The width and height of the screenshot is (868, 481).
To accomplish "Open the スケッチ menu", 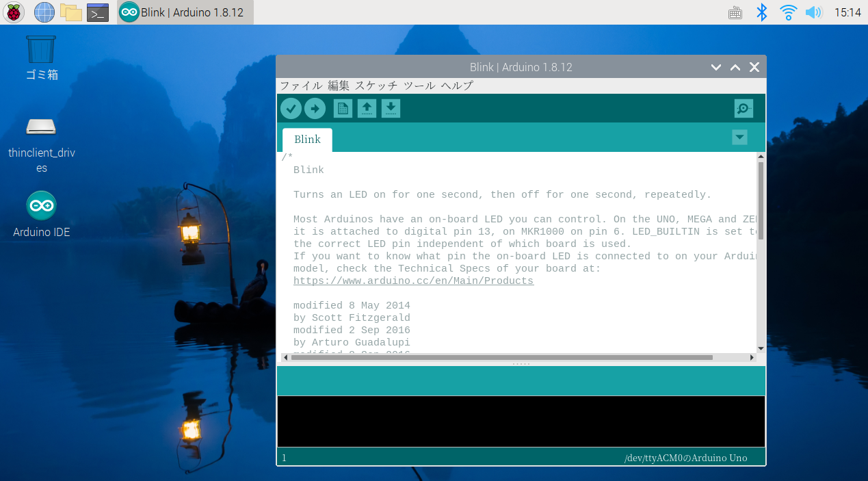I will 376,86.
